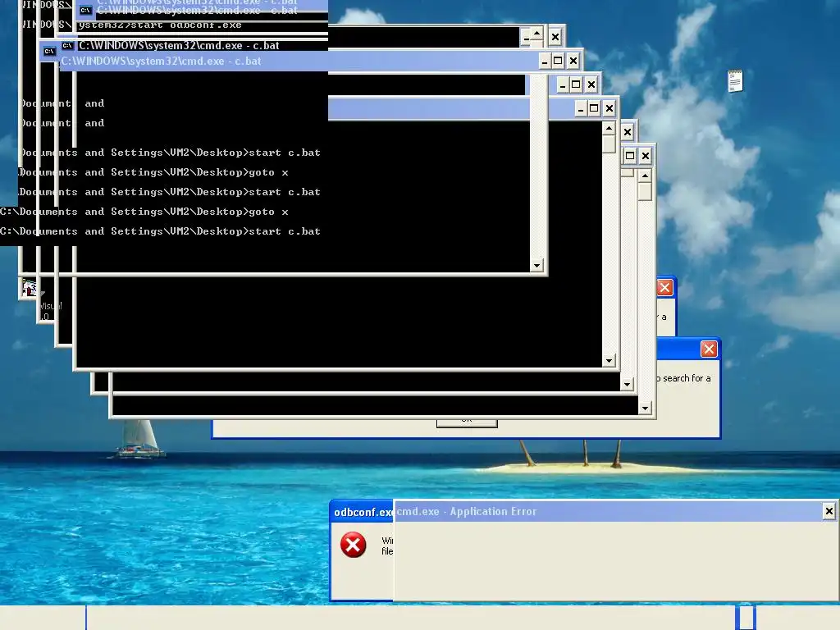Click the 'start odbconf.exe' command line text
The image size is (840, 630).
coord(160,25)
